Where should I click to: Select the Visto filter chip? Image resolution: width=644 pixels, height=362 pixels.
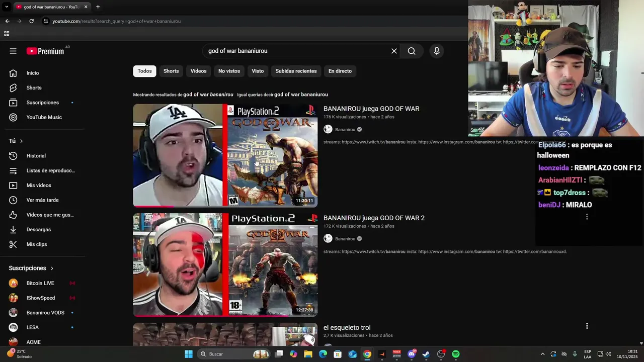tap(258, 71)
